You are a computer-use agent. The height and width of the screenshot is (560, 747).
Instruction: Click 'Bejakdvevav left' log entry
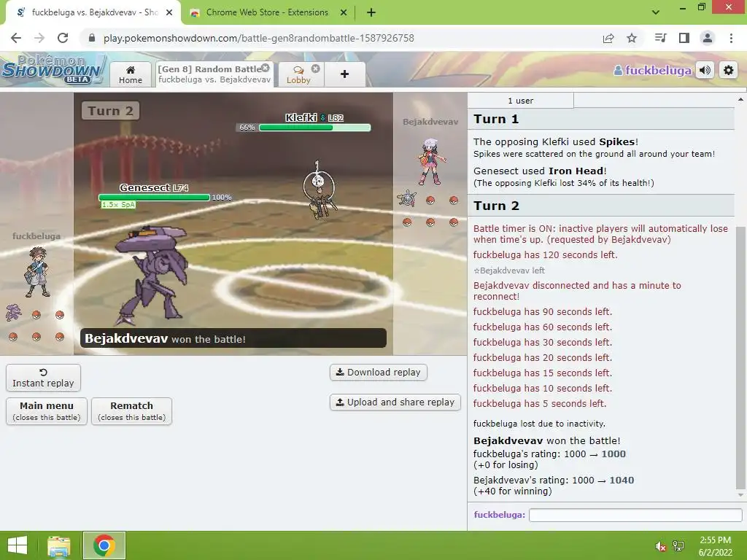pos(508,271)
